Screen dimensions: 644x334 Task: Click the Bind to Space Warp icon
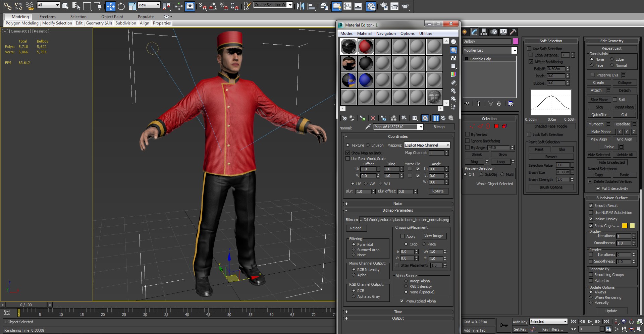coord(30,6)
